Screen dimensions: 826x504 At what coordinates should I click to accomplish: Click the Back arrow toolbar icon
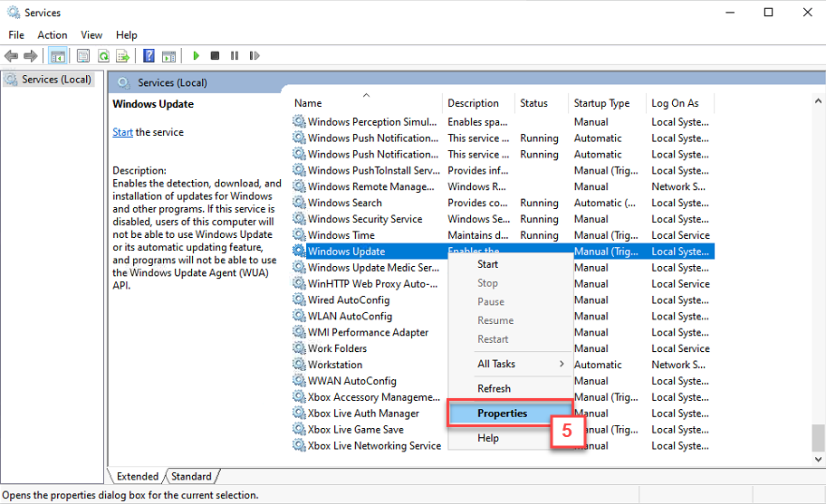click(x=11, y=56)
